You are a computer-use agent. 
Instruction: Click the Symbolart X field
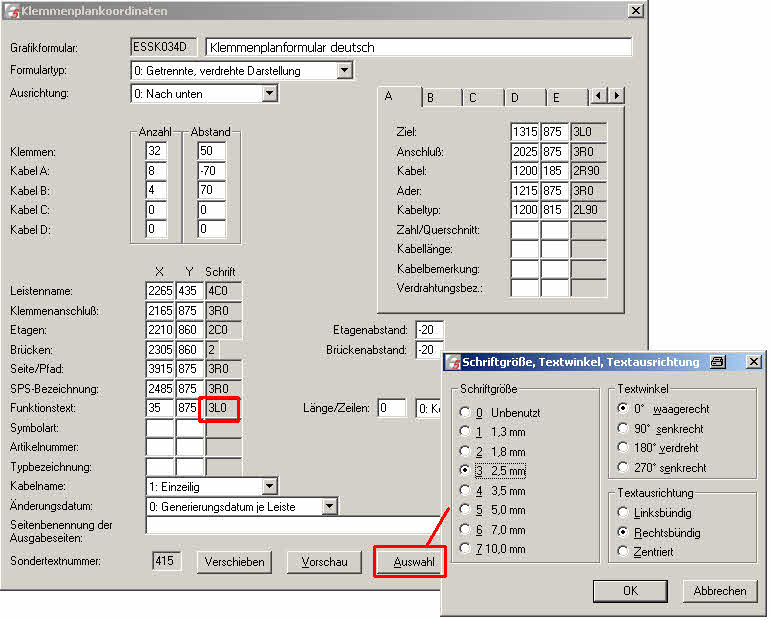click(160, 428)
